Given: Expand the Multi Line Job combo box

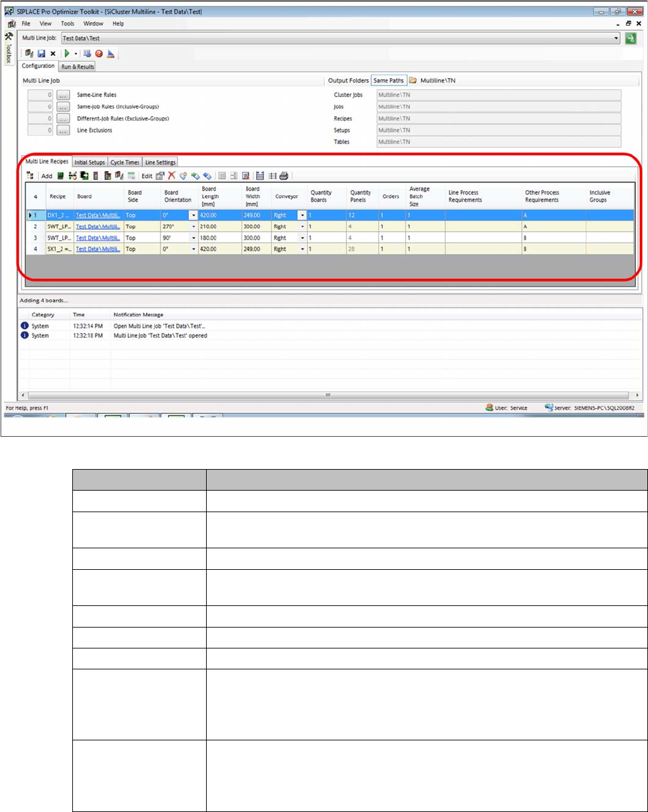Looking at the screenshot, I should tap(616, 38).
